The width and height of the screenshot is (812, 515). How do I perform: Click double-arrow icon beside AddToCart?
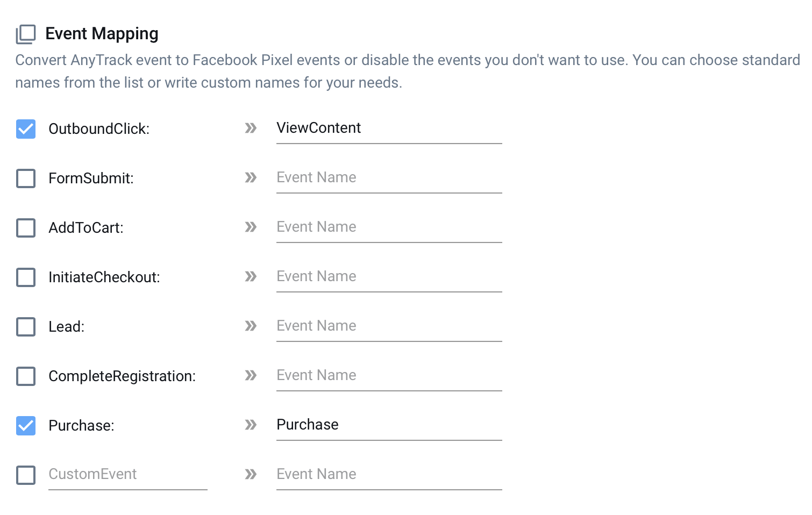pos(251,227)
